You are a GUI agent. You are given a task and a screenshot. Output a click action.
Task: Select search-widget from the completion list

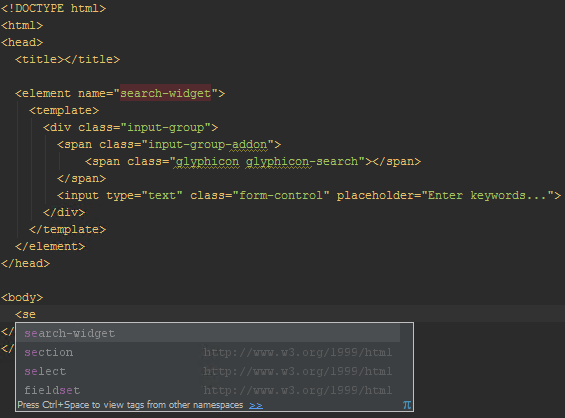208,333
